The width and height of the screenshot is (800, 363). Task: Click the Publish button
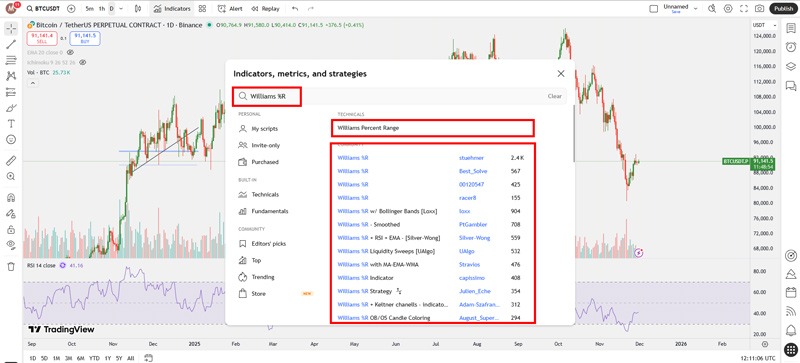[783, 9]
